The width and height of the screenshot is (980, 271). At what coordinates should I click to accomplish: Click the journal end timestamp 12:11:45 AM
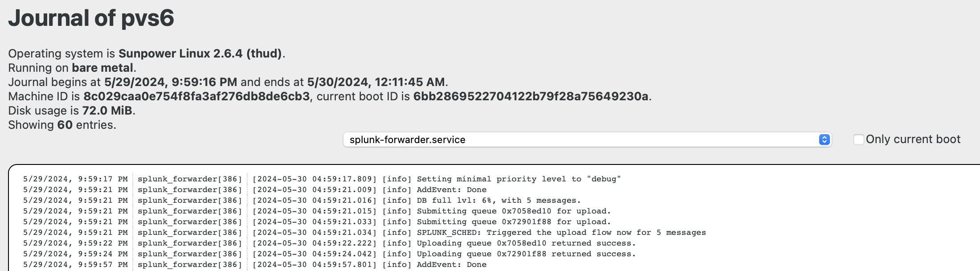[x=376, y=82]
